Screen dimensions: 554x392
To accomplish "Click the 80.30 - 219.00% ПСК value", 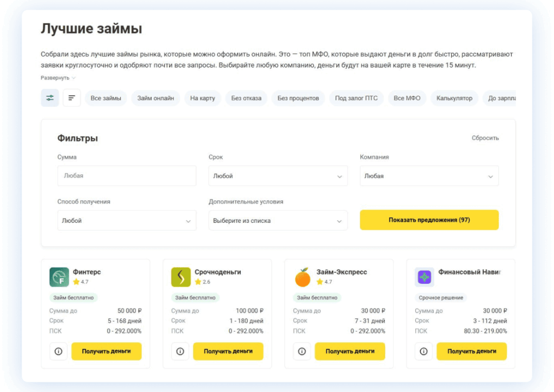I will point(485,331).
